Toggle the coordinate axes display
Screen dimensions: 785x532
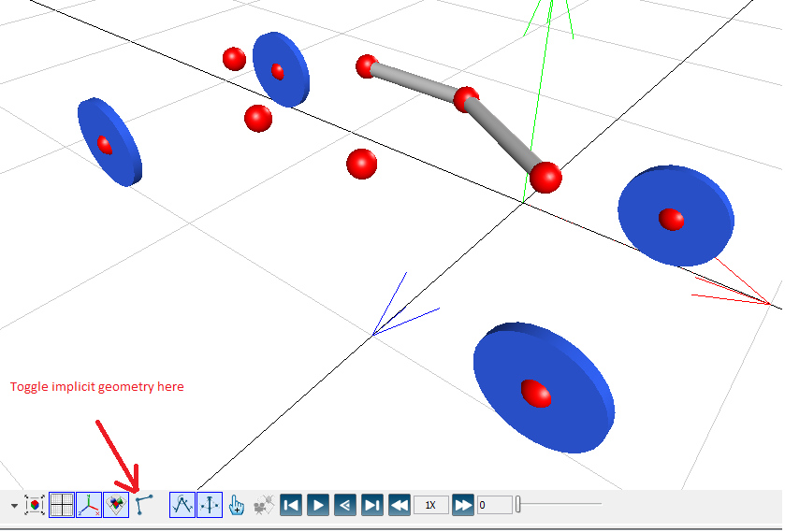(89, 506)
